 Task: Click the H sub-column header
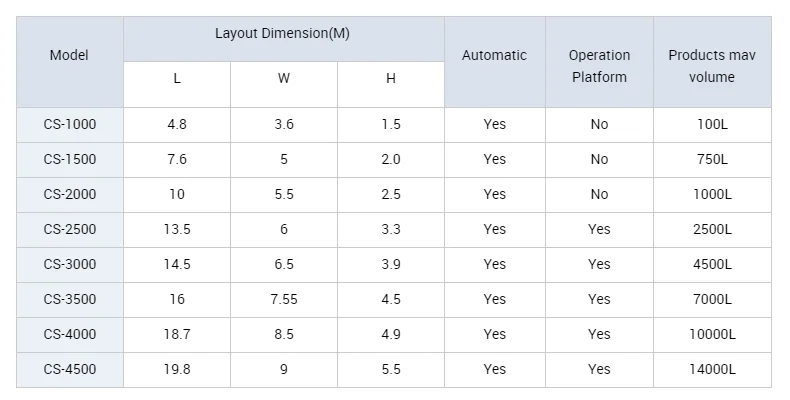click(391, 79)
